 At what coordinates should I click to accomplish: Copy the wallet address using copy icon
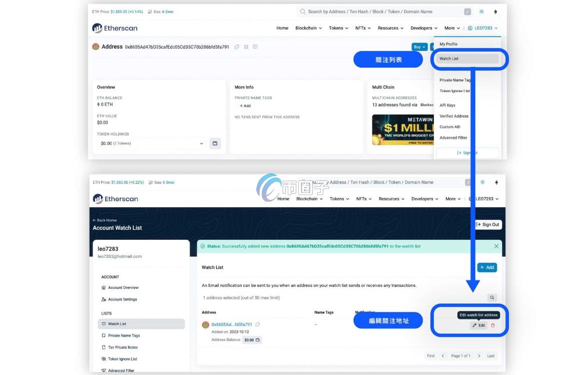[x=237, y=47]
